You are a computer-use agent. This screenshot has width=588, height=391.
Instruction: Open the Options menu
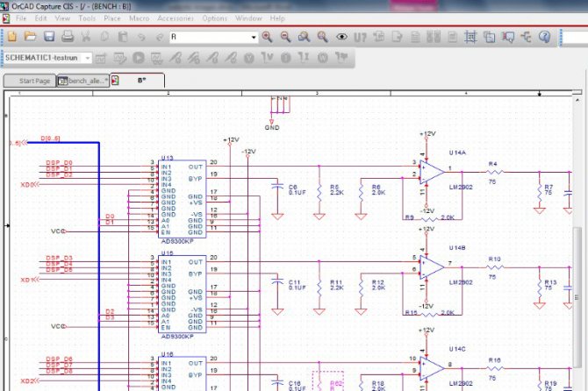pyautogui.click(x=214, y=18)
